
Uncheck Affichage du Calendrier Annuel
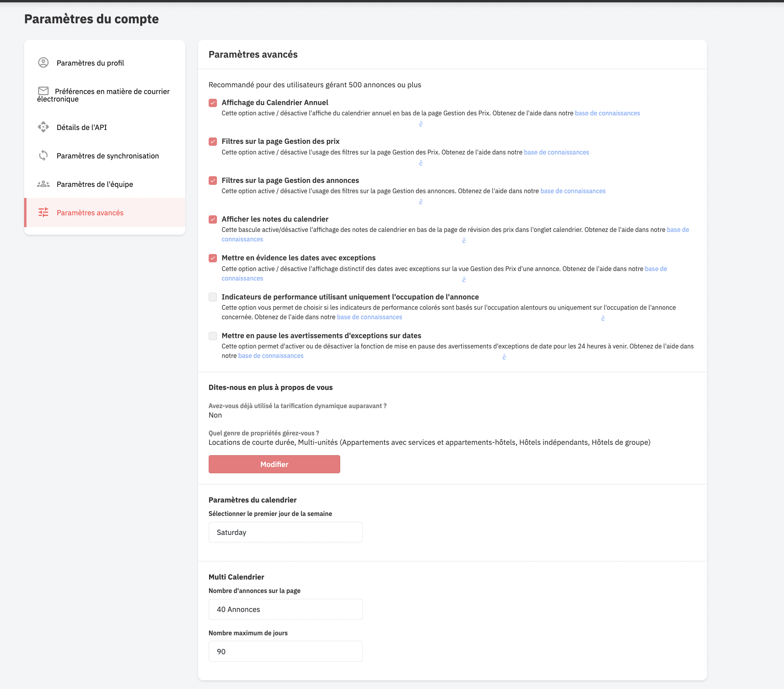[x=213, y=103]
